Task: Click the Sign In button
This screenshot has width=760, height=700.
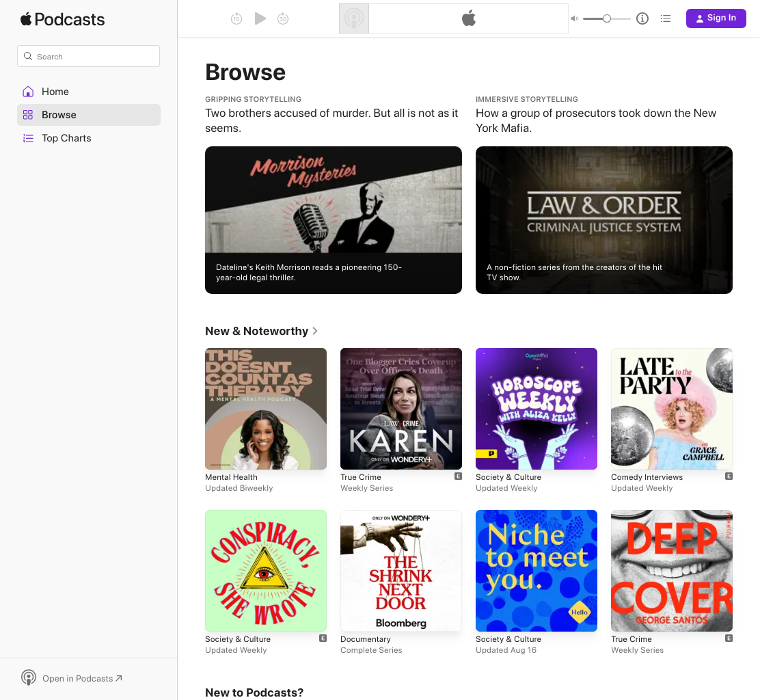Action: click(716, 18)
